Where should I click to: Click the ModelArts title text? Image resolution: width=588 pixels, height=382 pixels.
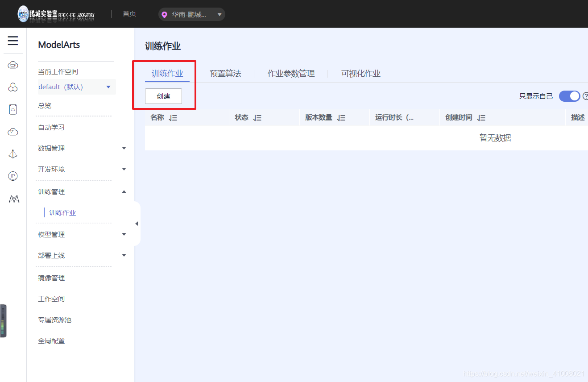pyautogui.click(x=59, y=45)
